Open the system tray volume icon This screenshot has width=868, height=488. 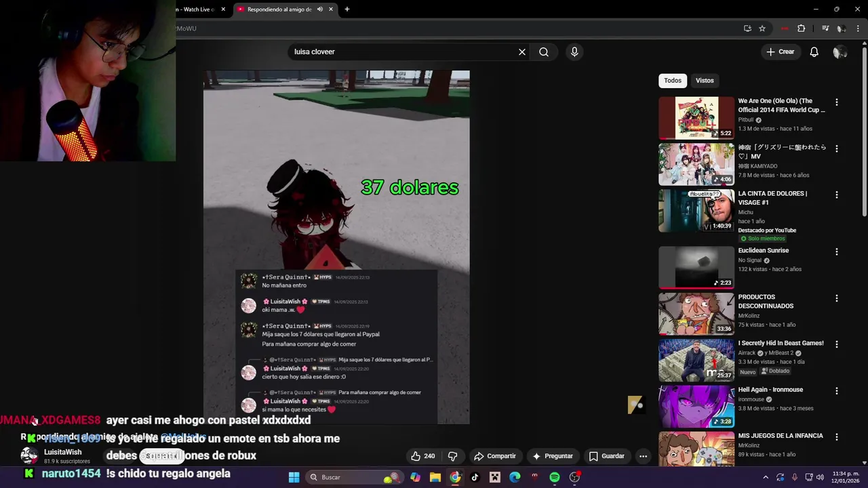[820, 477]
